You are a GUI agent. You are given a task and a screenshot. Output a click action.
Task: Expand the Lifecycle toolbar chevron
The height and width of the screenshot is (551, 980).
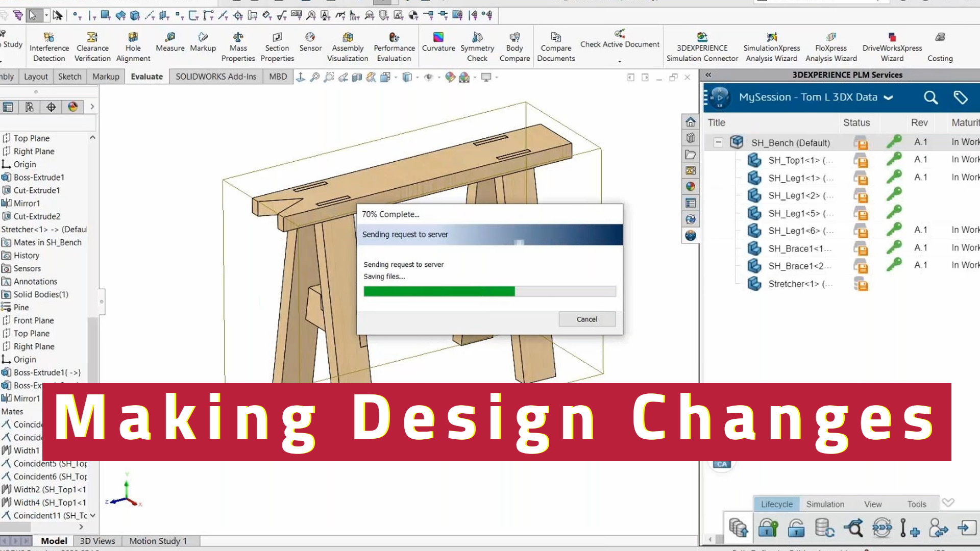coord(948,503)
